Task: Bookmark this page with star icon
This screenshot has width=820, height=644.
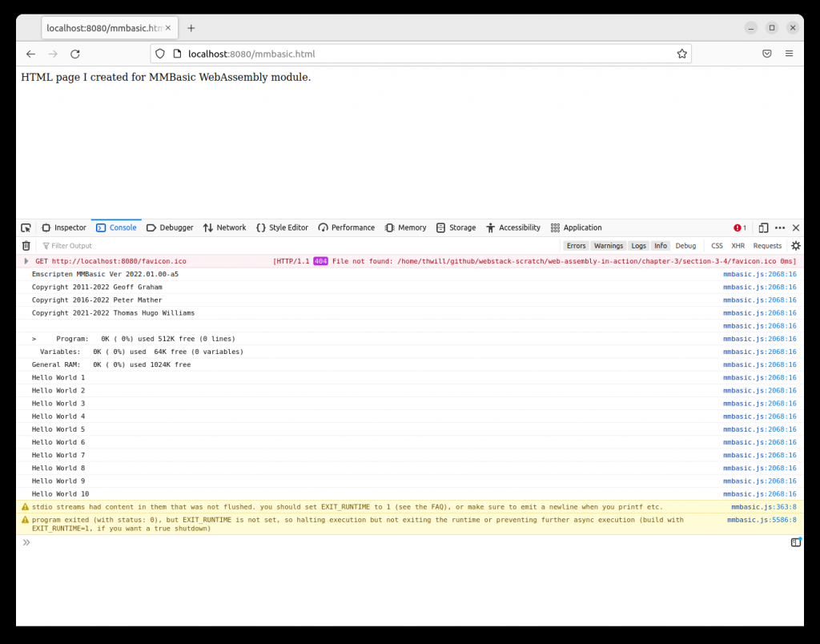Action: [x=681, y=54]
